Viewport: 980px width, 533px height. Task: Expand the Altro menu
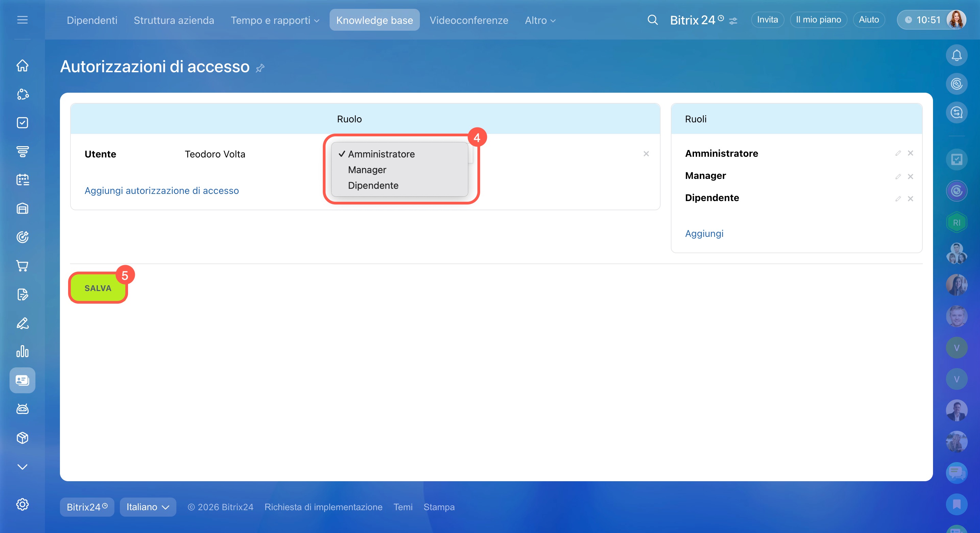[540, 20]
